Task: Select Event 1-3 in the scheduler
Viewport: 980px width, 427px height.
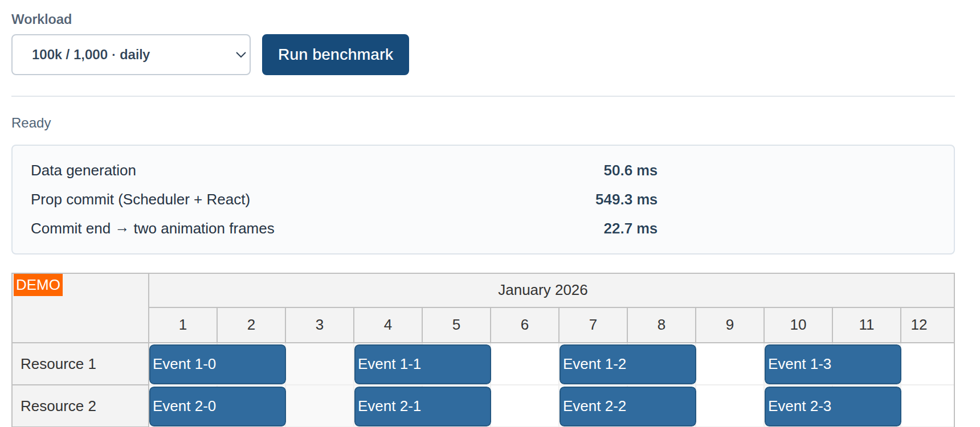Action: [833, 364]
